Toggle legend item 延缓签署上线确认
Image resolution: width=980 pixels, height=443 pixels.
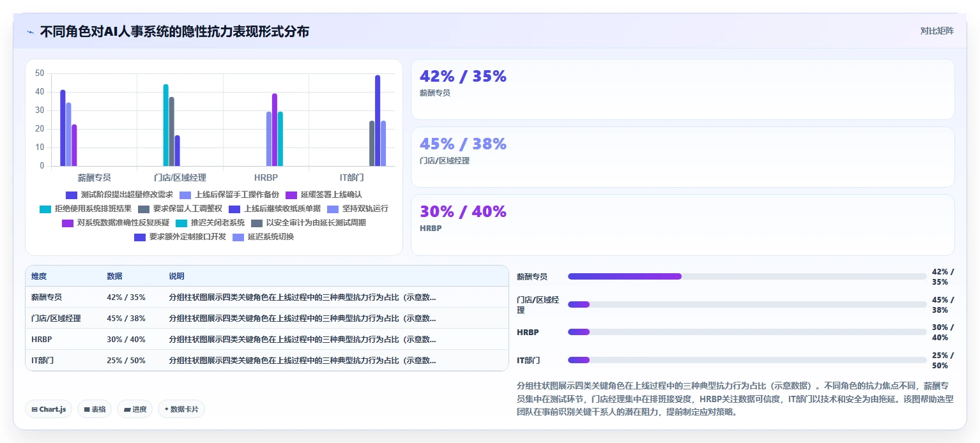point(324,194)
